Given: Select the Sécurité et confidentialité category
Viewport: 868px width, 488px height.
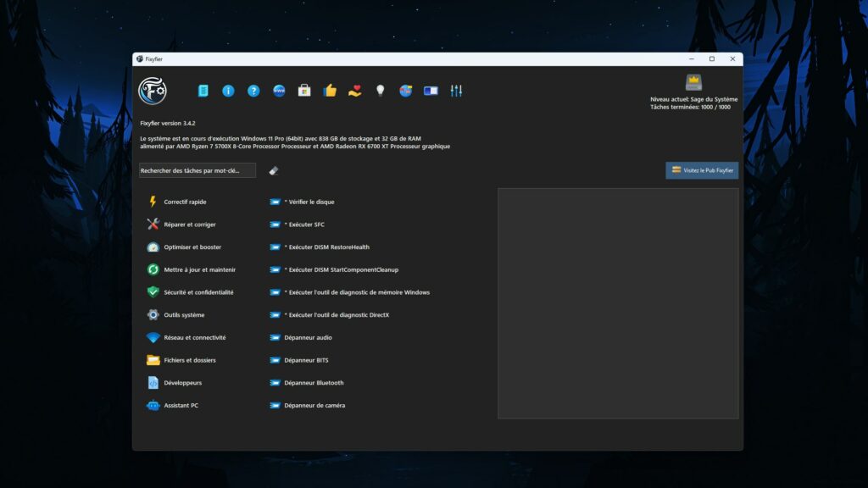Looking at the screenshot, I should [x=191, y=292].
